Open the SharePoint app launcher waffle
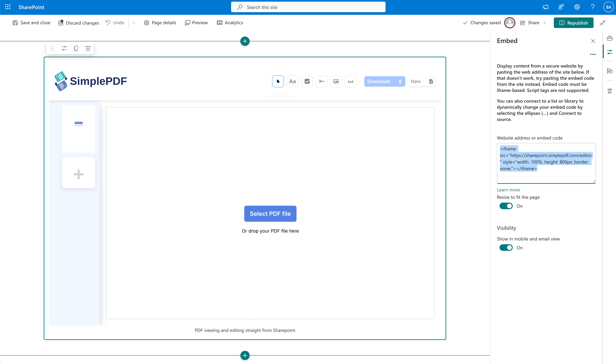 [7, 7]
